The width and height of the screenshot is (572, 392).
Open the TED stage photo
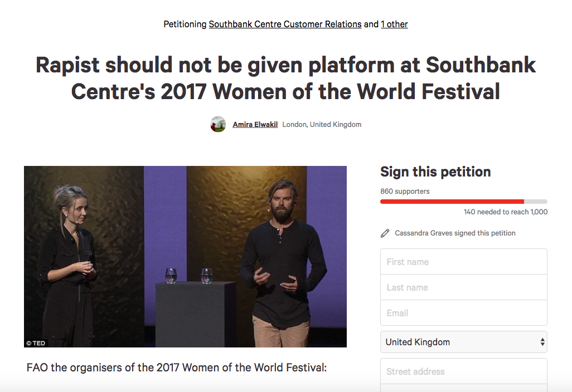pyautogui.click(x=185, y=257)
